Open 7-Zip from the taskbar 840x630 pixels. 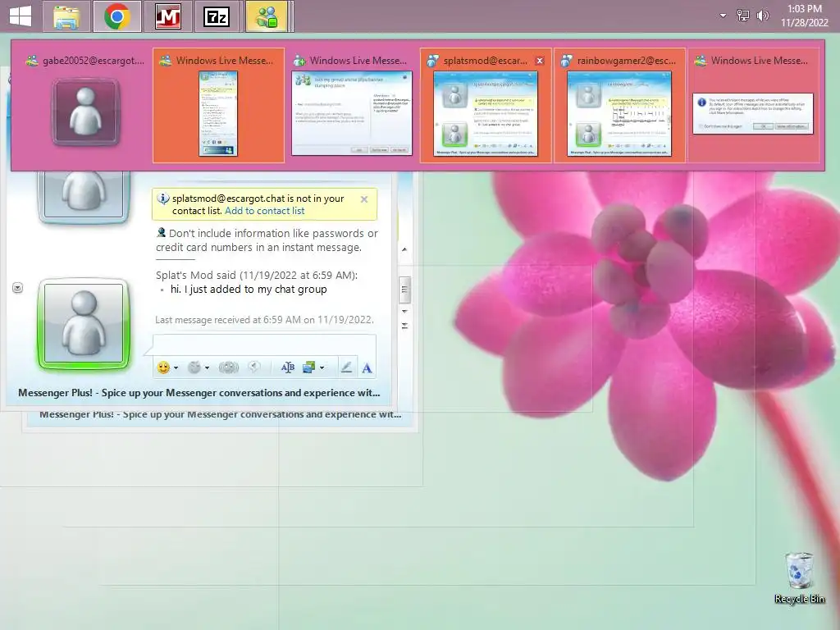217,16
